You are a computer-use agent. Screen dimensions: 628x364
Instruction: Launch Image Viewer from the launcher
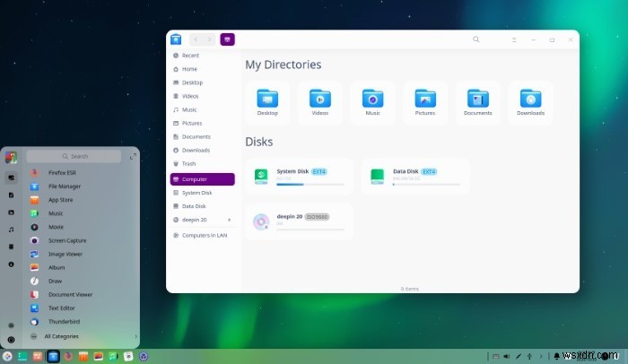click(x=83, y=254)
